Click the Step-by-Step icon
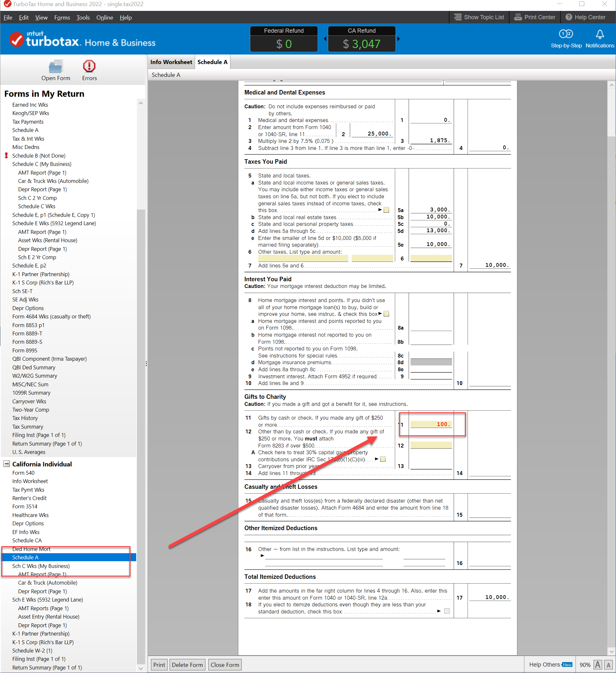Screen dimensions: 616x673 [566, 39]
